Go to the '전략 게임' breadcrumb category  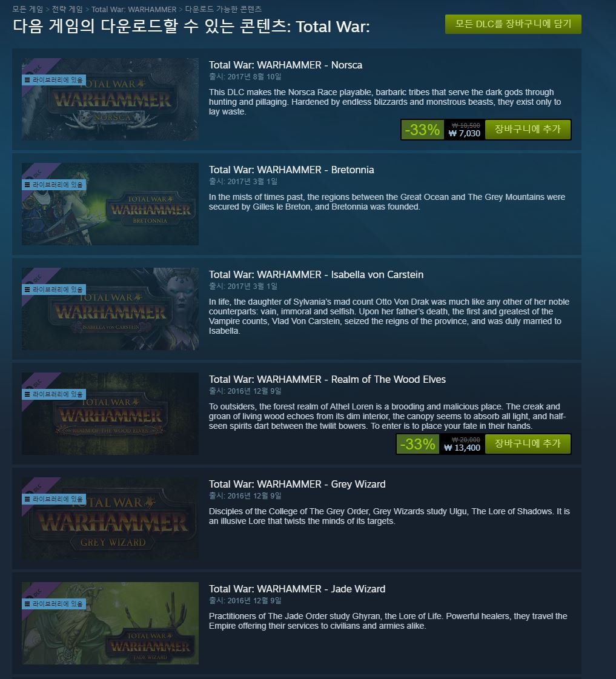tap(67, 9)
